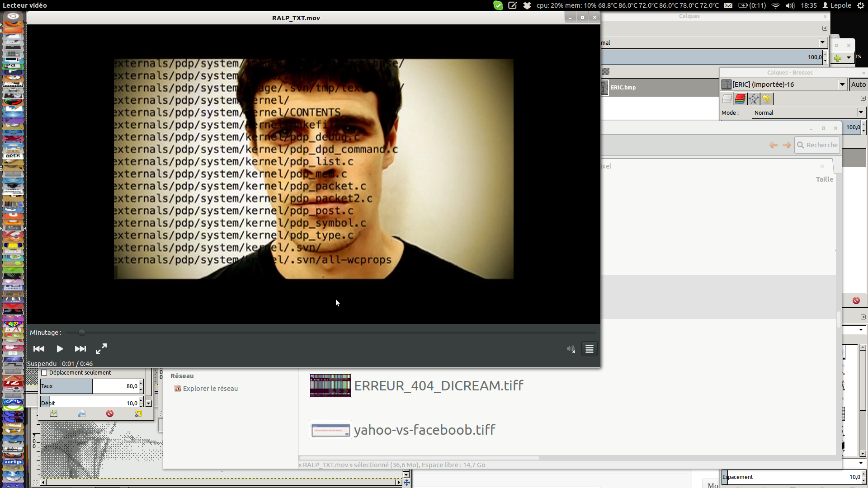Open the video player hamburger menu
The width and height of the screenshot is (868, 488).
click(x=590, y=349)
